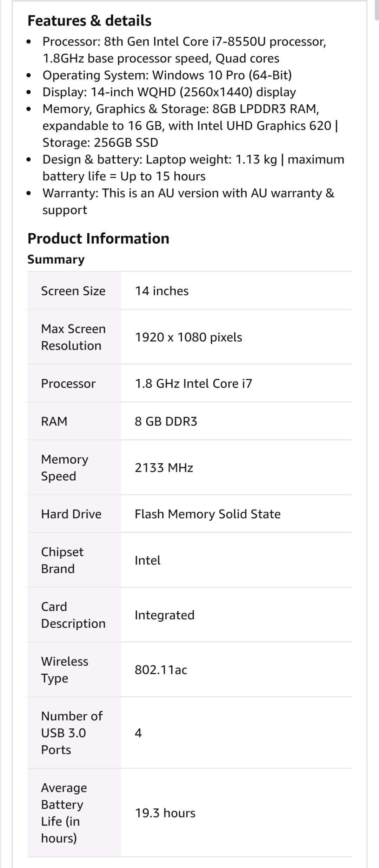Click the Processor row label in table

click(x=68, y=383)
